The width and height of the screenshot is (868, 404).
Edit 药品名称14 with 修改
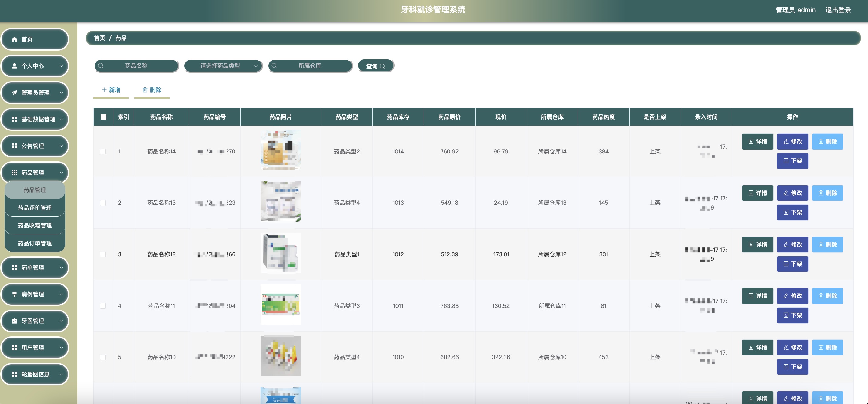coord(792,142)
